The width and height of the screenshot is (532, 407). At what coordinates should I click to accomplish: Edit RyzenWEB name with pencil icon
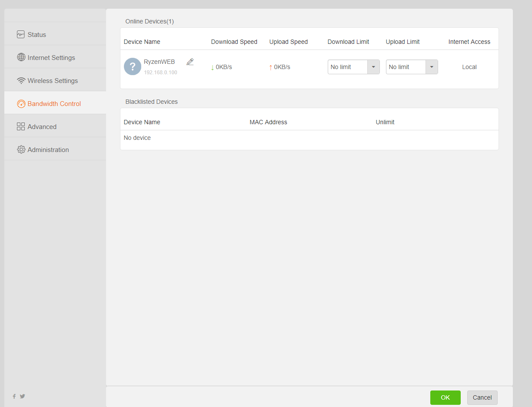point(190,62)
